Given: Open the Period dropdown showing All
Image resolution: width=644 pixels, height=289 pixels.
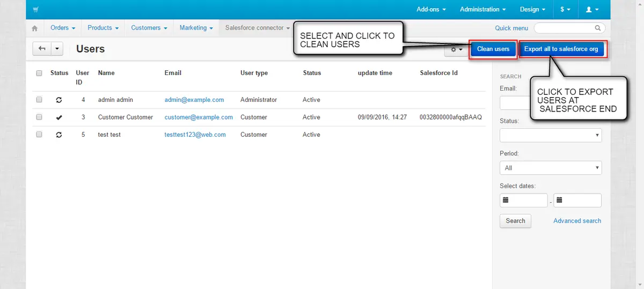Looking at the screenshot, I should click(550, 168).
